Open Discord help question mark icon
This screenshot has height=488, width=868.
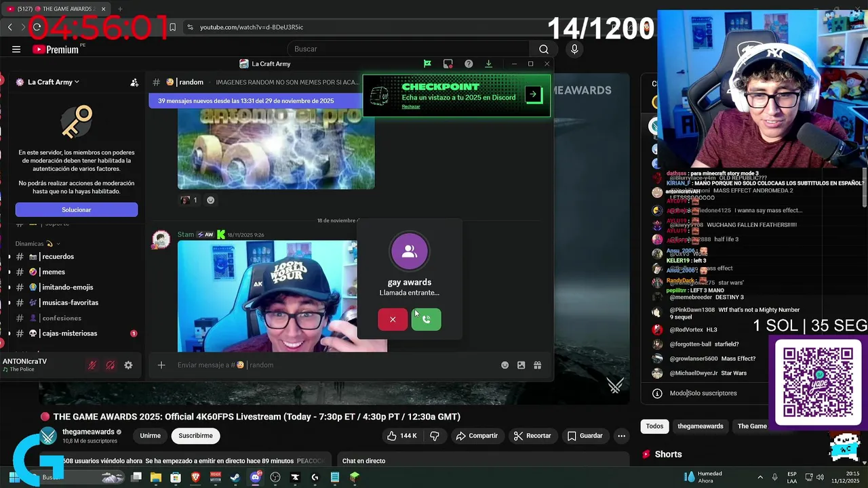(469, 64)
